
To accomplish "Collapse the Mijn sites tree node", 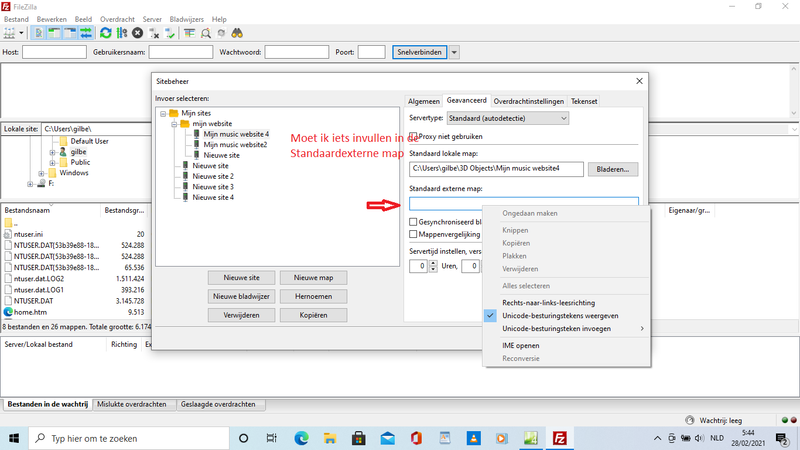I will pyautogui.click(x=163, y=113).
